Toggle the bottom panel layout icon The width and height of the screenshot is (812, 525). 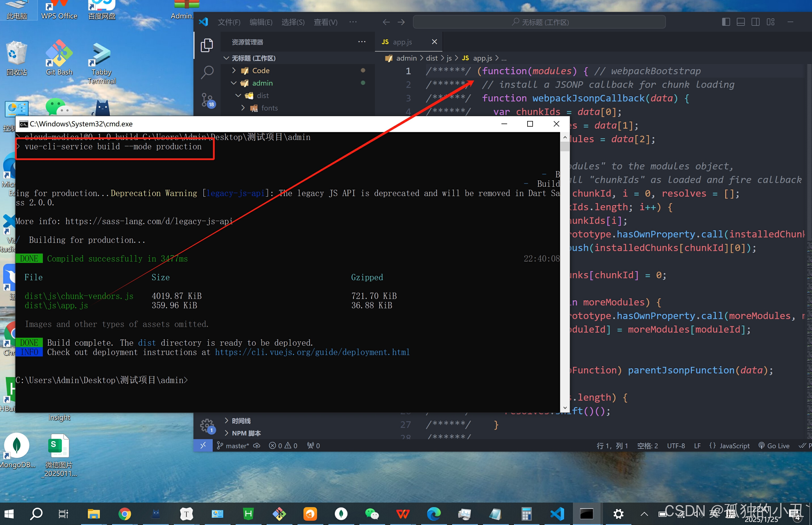[x=740, y=22]
